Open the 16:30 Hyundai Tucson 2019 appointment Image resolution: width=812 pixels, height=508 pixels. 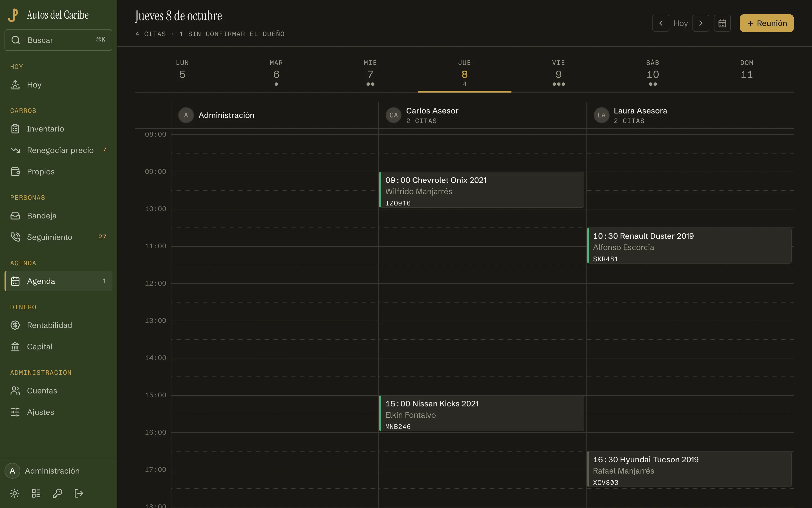pos(689,469)
